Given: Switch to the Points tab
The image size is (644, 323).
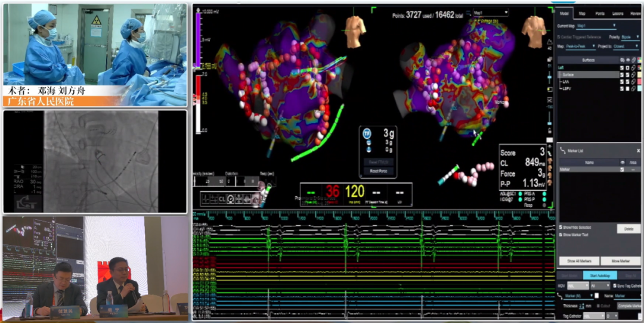Looking at the screenshot, I should (x=599, y=13).
